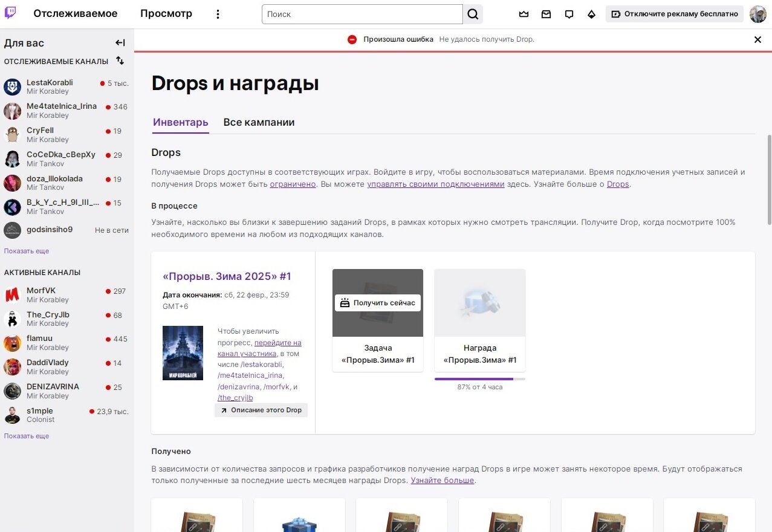Open user profile avatar menu
This screenshot has width=772, height=532.
coord(758,14)
